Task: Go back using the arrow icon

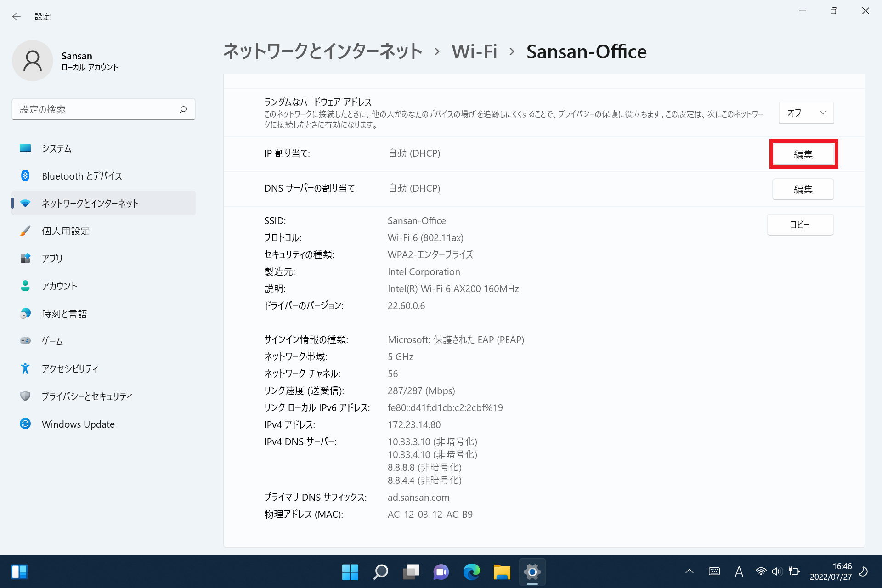Action: click(x=17, y=17)
